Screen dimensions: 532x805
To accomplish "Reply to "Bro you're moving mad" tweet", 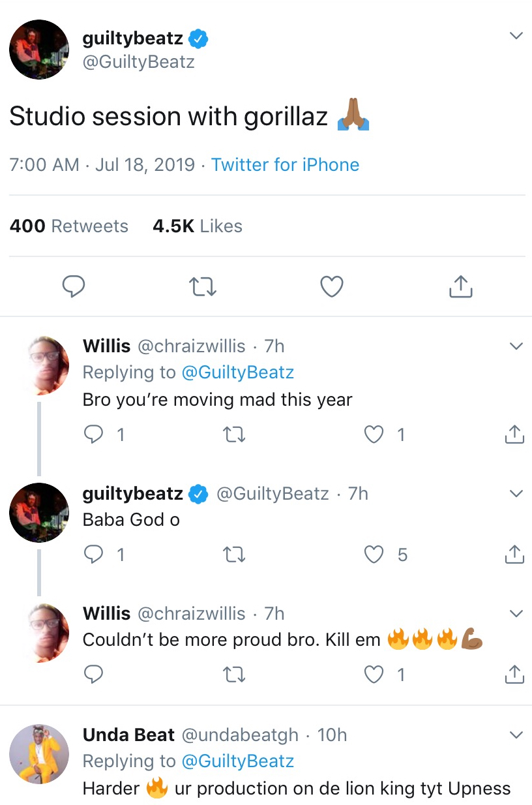I will tap(94, 434).
